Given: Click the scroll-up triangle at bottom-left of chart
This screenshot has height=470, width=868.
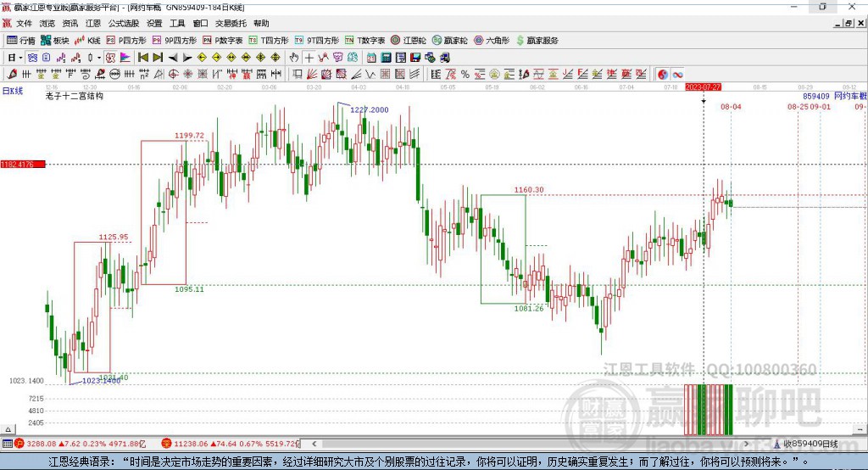Looking at the screenshot, I should coord(8,429).
